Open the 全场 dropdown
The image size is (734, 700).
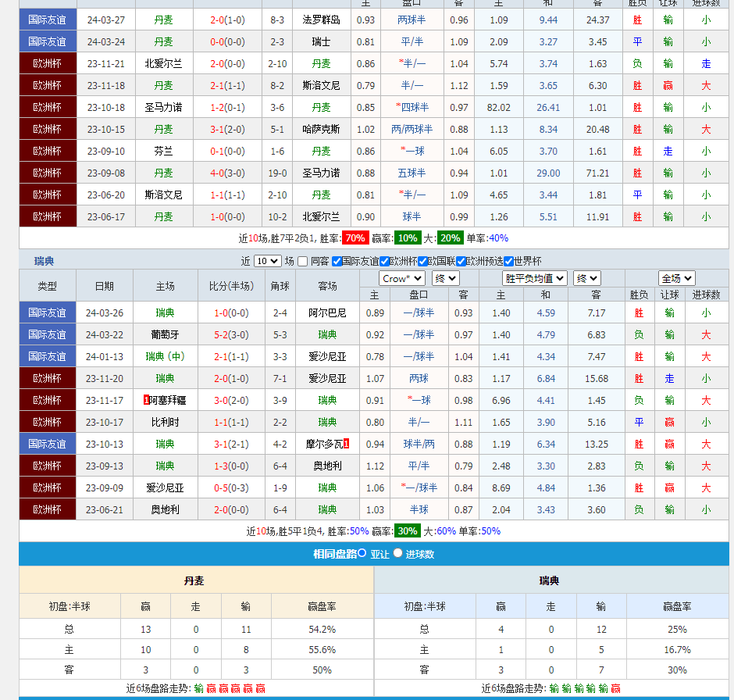pos(676,278)
